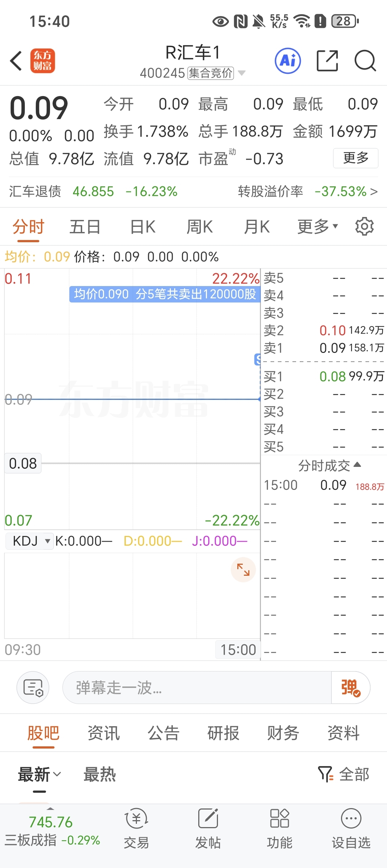The width and height of the screenshot is (387, 868).
Task: Expand the 集合竞价 dropdown arrow
Action: pyautogui.click(x=241, y=73)
